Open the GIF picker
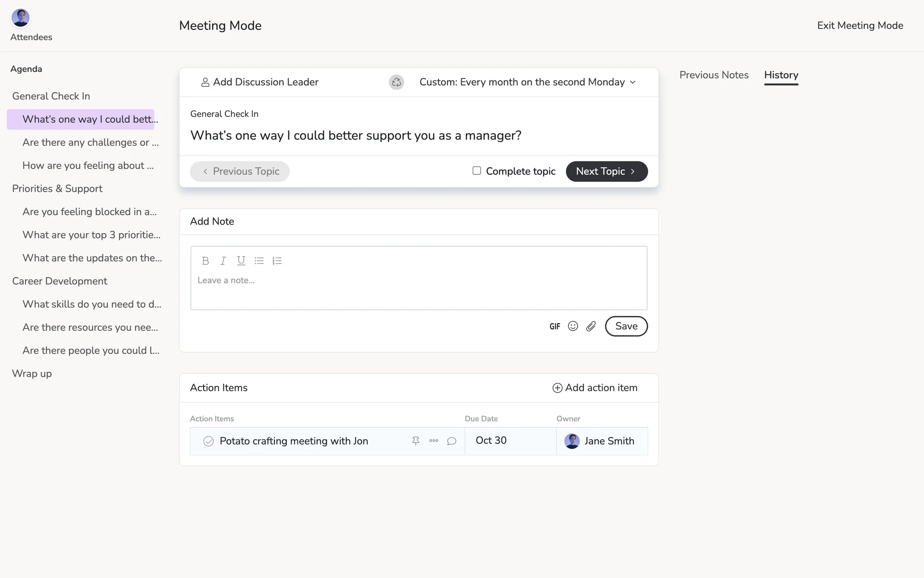 click(554, 327)
